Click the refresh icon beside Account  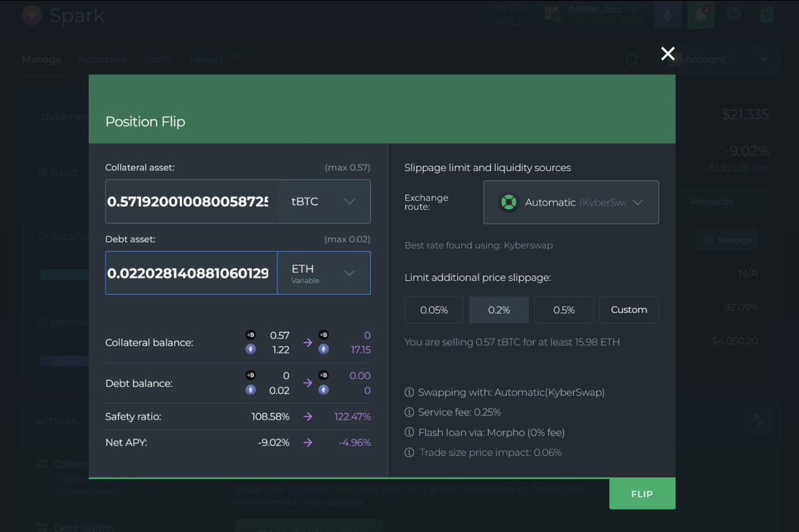pos(631,59)
